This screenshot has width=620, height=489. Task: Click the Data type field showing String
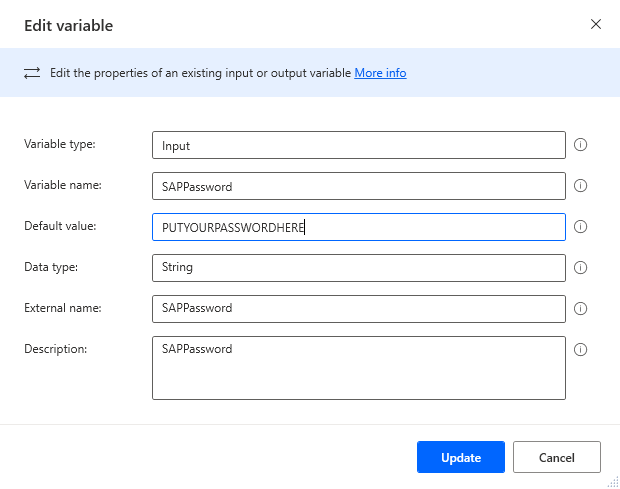click(x=358, y=268)
